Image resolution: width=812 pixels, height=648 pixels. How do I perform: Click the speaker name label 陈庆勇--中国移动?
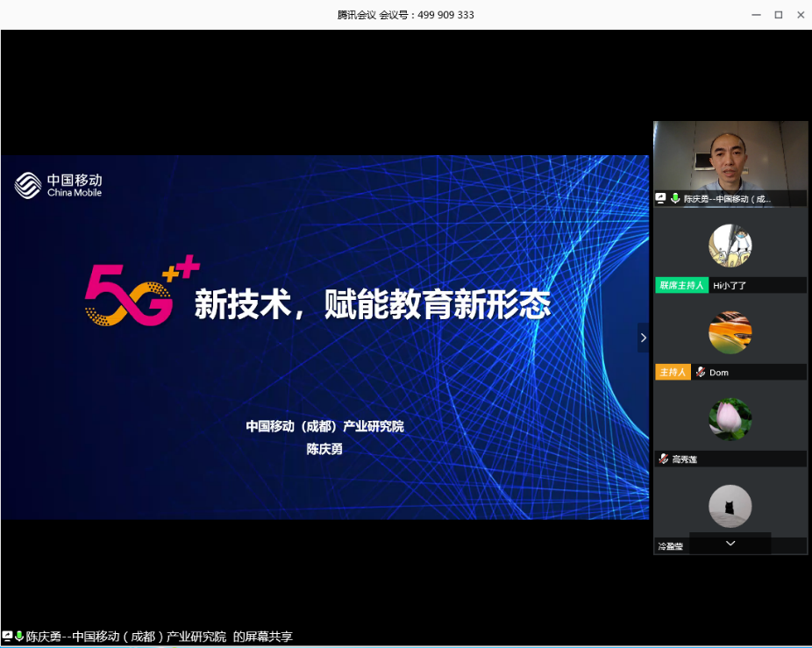(x=727, y=199)
